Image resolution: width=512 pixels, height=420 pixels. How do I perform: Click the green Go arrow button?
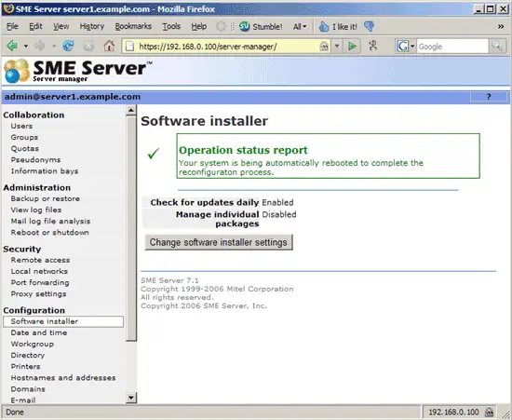352,47
